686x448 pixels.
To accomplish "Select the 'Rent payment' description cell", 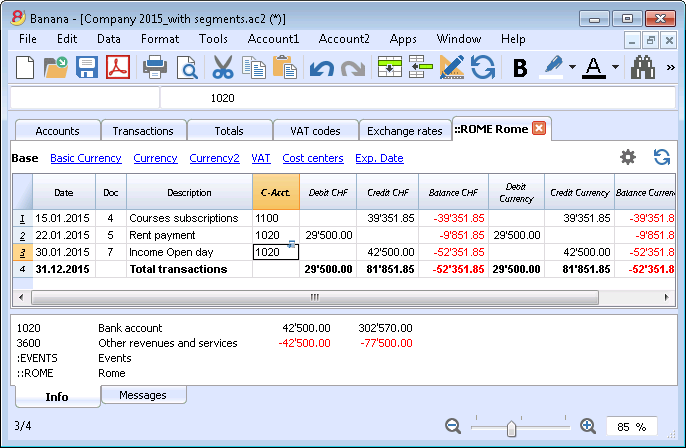I will (189, 235).
